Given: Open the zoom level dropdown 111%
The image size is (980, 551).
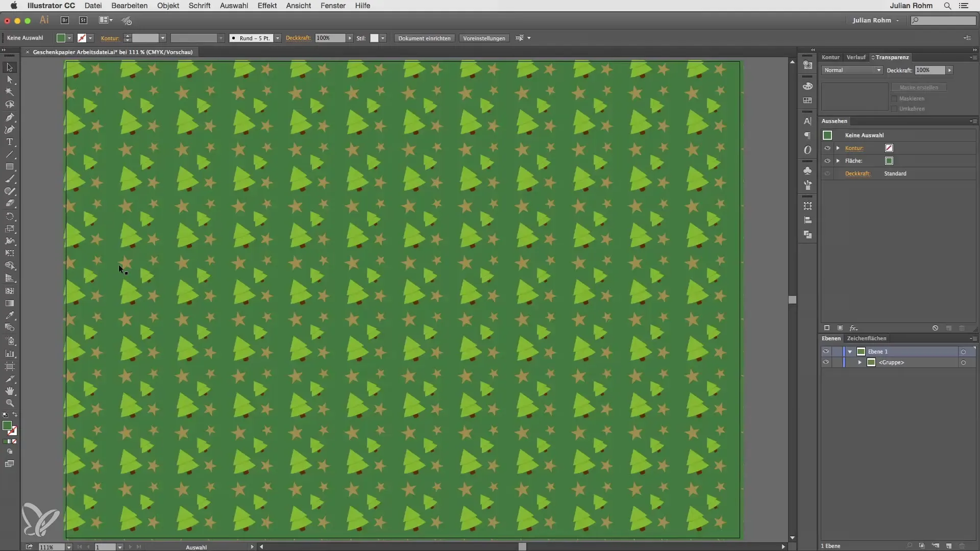Looking at the screenshot, I should click(68, 547).
